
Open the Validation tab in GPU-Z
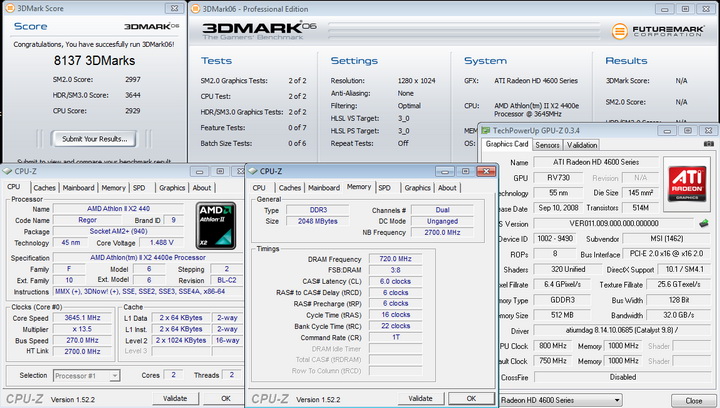582,145
